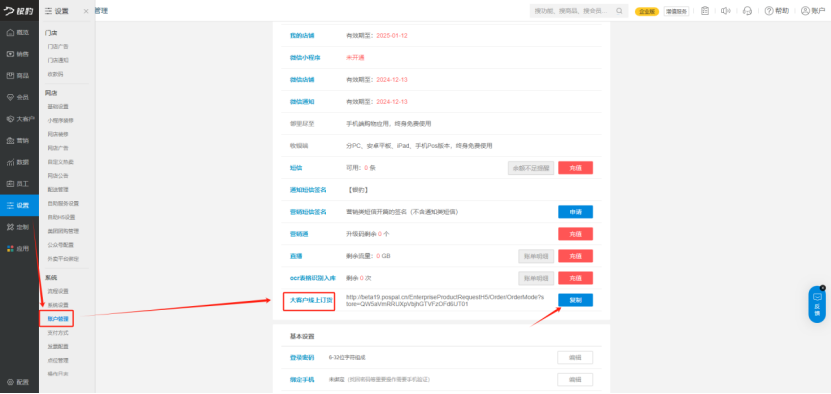Image resolution: width=831 pixels, height=394 pixels.
Task: Open the 会员 members sidebar section
Action: [19, 98]
